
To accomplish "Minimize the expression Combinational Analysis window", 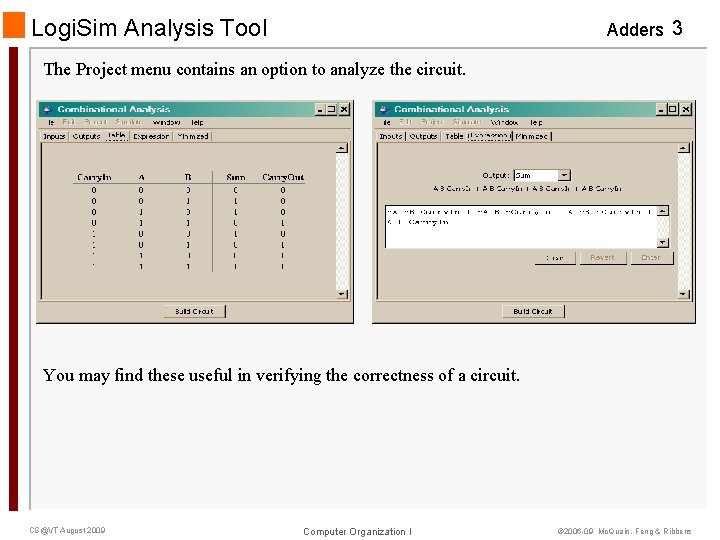I will tap(661, 109).
